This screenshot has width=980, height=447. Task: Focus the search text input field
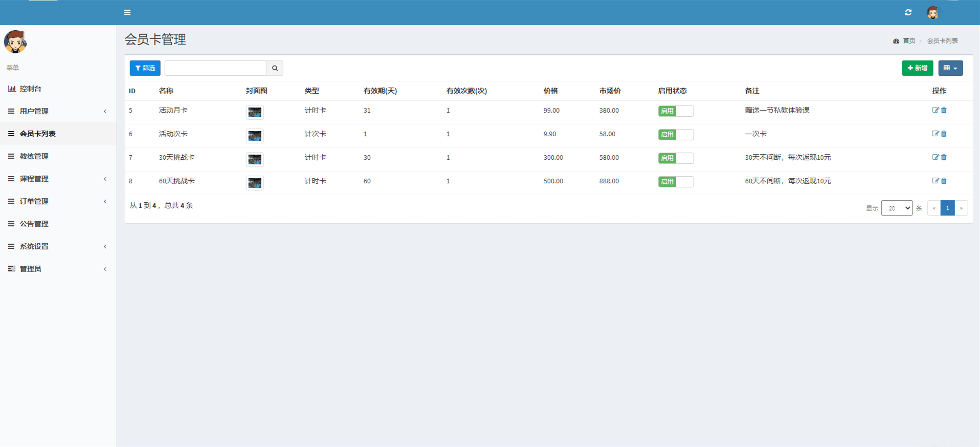[216, 68]
